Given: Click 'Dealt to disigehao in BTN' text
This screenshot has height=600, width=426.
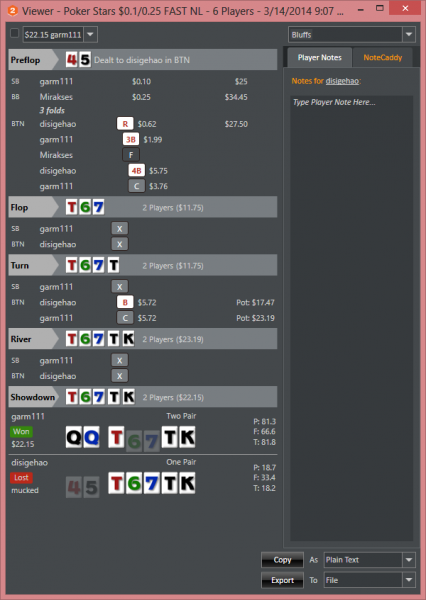Looking at the screenshot, I should (142, 60).
